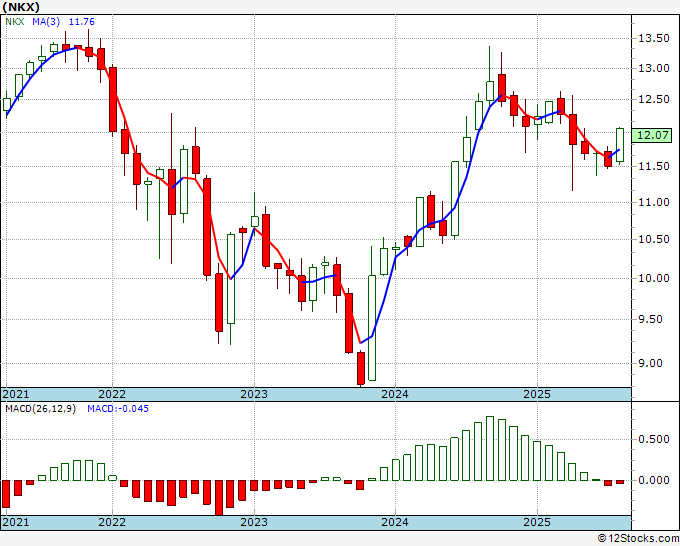Click the 12.07 current price tag
Screen dimensions: 680x546
pos(653,135)
